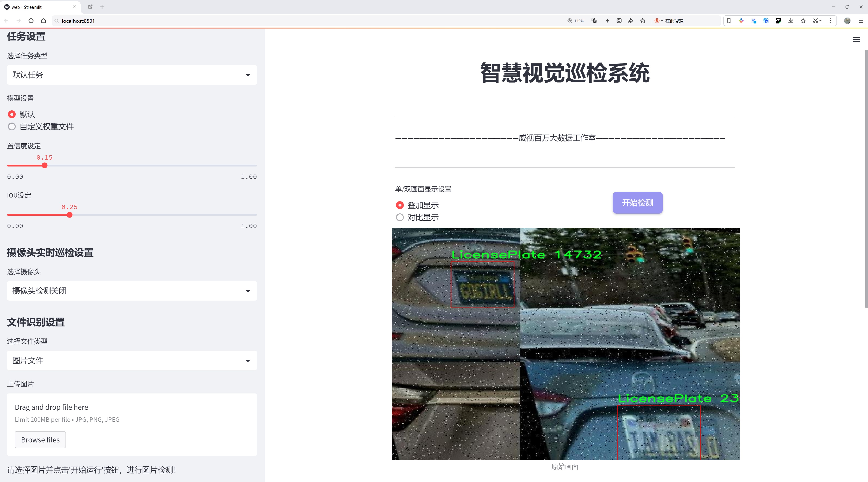The image size is (868, 482).
Task: Expand the 图片文件 file type dropdown
Action: 132,361
